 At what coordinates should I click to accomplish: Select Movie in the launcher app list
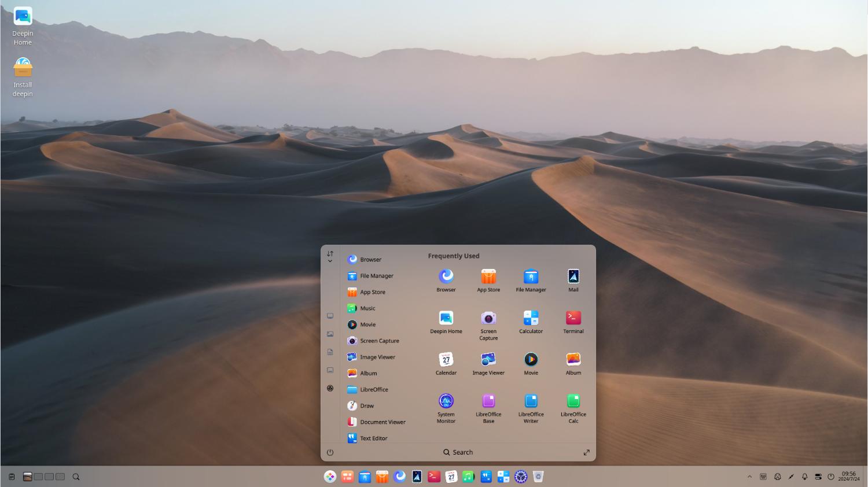tap(379, 324)
